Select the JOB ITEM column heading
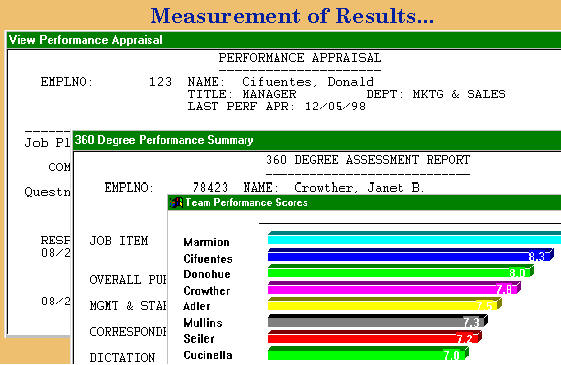This screenshot has height=365, width=561. pos(119,240)
